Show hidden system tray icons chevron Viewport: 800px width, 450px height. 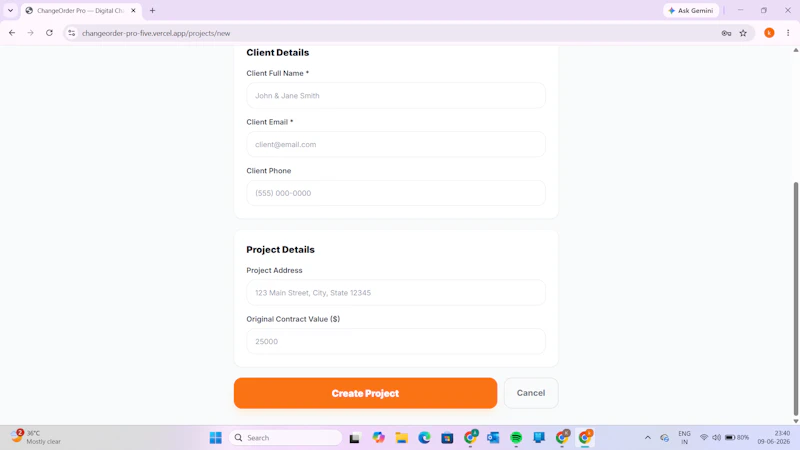point(647,437)
